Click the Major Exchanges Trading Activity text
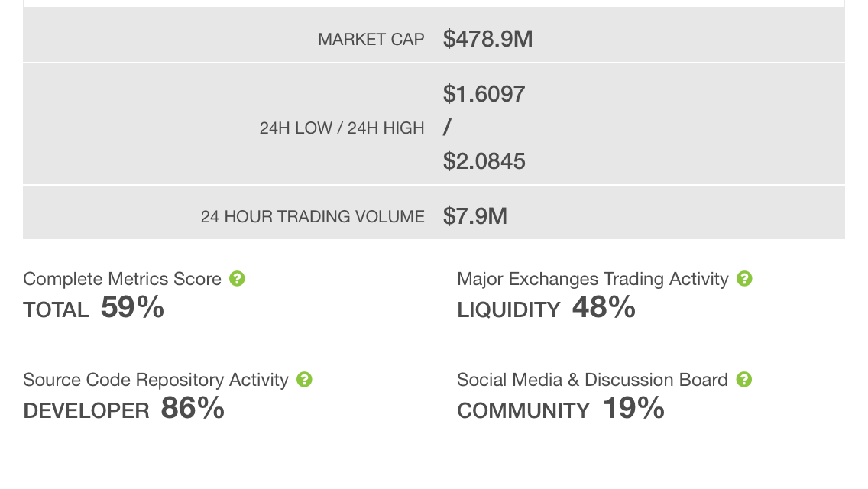This screenshot has width=868, height=489. click(592, 279)
